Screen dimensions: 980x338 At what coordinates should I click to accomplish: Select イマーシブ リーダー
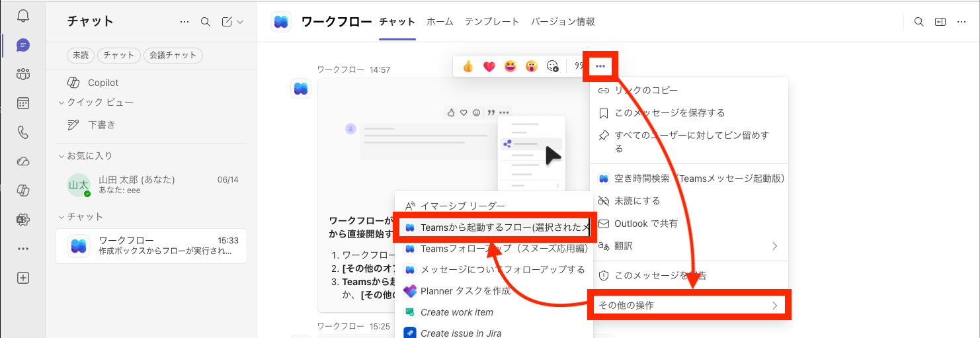click(x=494, y=206)
